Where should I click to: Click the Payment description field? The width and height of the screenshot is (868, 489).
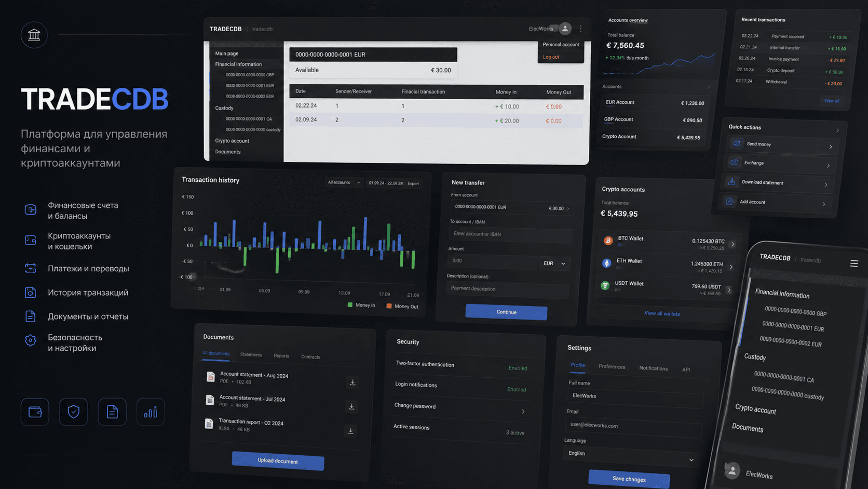(x=507, y=290)
